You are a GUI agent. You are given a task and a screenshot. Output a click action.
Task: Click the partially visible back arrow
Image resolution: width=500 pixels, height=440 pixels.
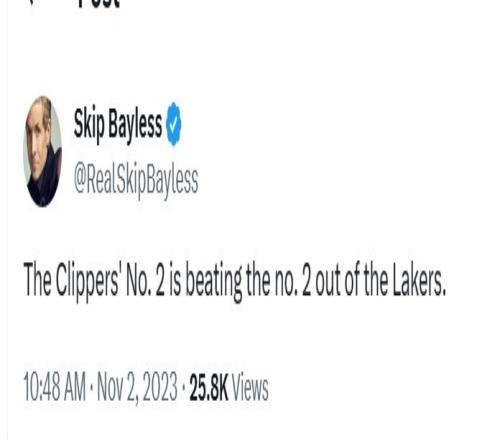point(32,2)
